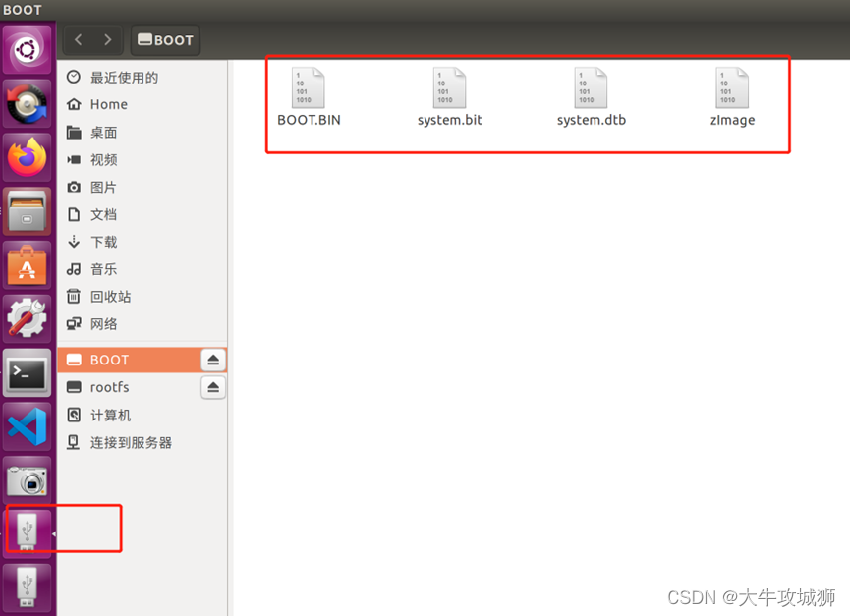850x616 pixels.
Task: Open the screenshot camera application
Action: pyautogui.click(x=28, y=480)
